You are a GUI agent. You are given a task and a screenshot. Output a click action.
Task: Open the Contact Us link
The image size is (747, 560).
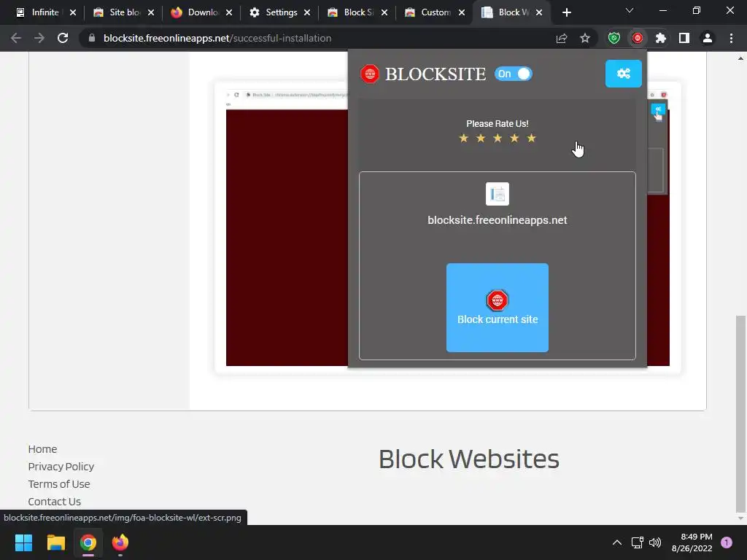click(x=54, y=502)
